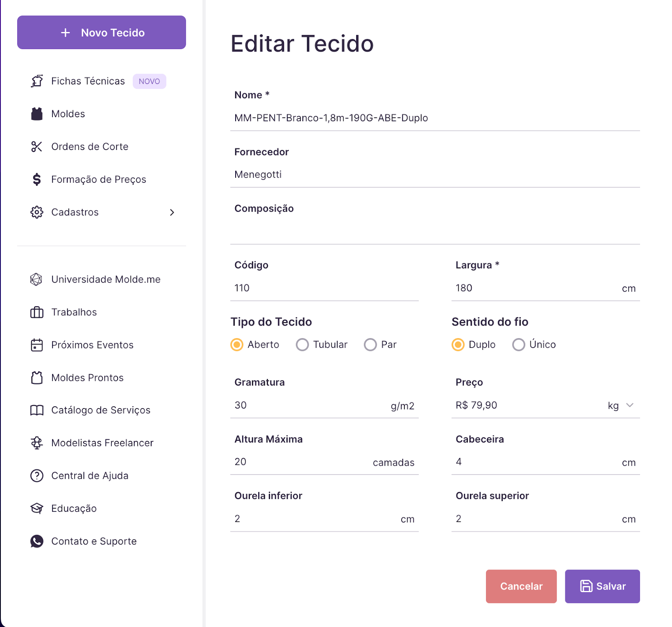Click the graduation cap icon for Educação

37,509
